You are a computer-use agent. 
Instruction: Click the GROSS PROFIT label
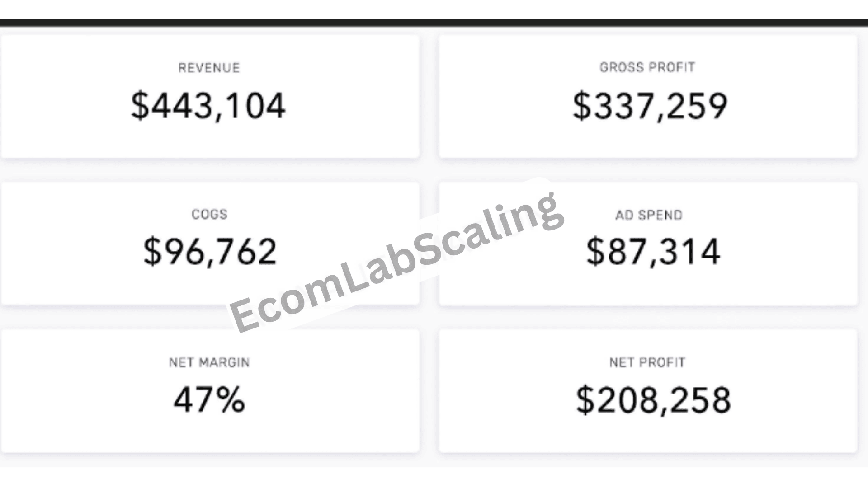click(647, 67)
